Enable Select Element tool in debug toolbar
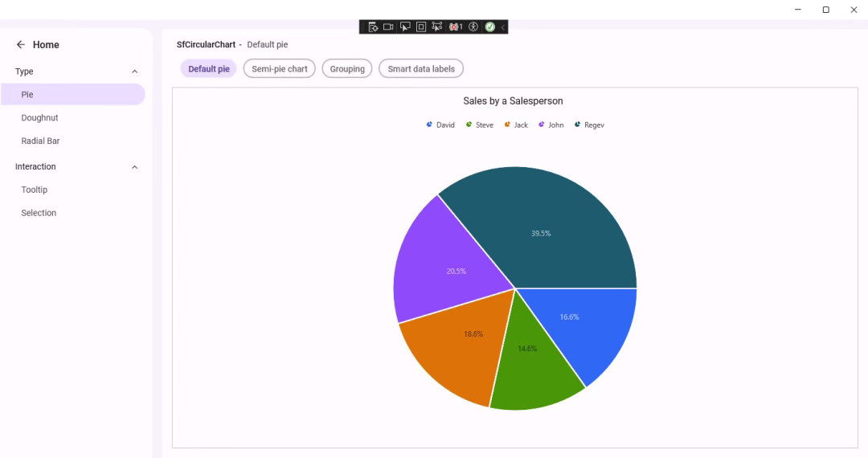Viewport: 868px width, 458px height. (405, 27)
